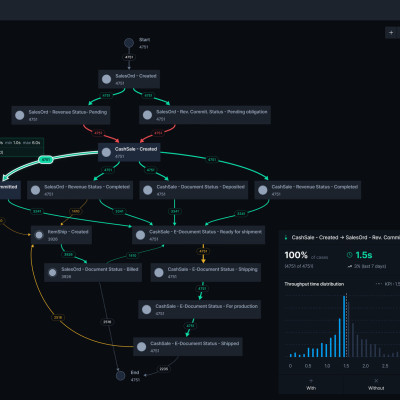Select the End node circle
This screenshot has width=400, height=400.
(120, 376)
